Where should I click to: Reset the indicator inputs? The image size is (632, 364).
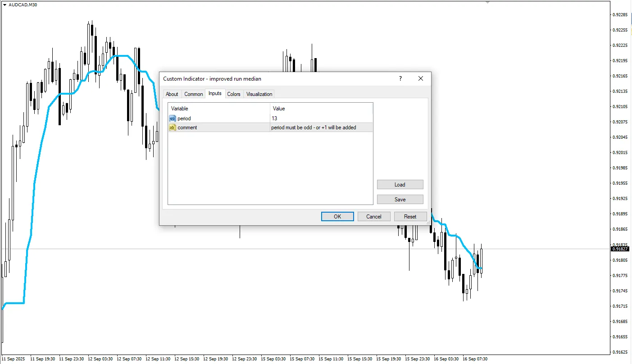click(x=410, y=217)
